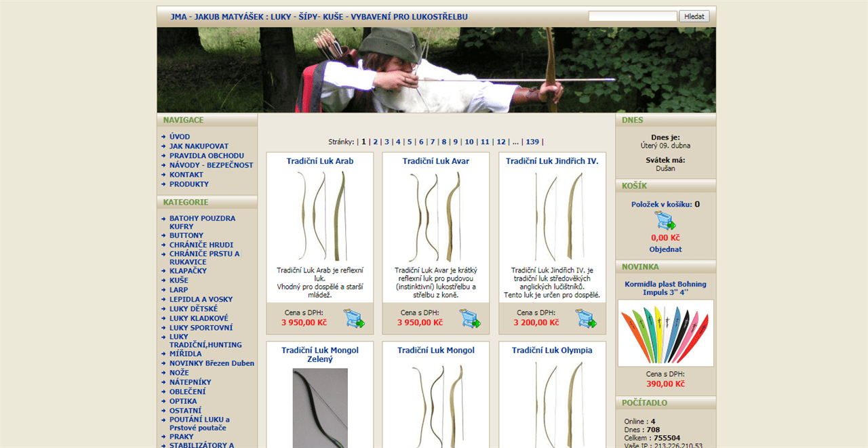Open Tradiční Luk Mongol product title
Image resolution: width=868 pixels, height=448 pixels.
click(436, 350)
